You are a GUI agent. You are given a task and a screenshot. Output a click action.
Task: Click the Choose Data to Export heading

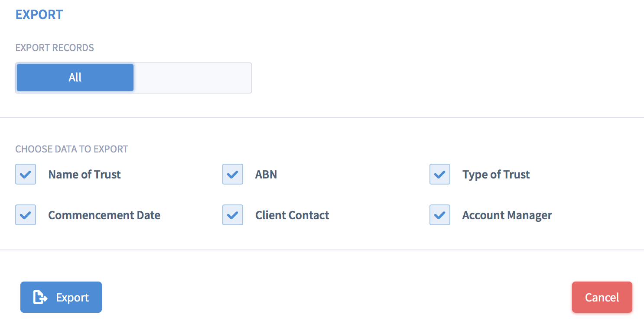point(72,149)
